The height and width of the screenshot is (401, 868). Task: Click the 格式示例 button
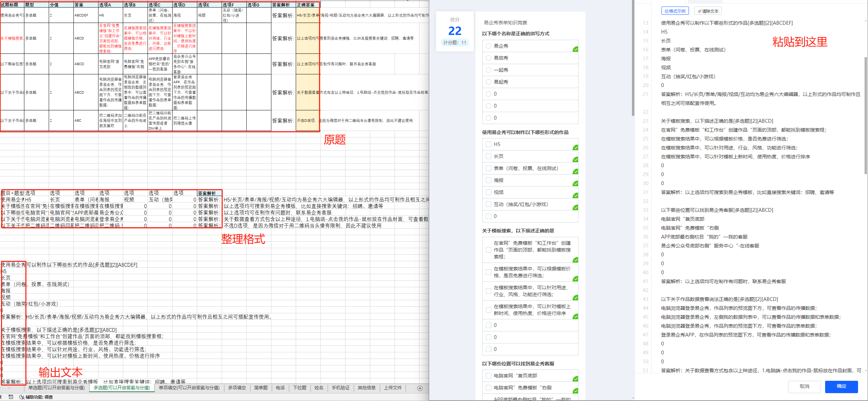coord(675,11)
